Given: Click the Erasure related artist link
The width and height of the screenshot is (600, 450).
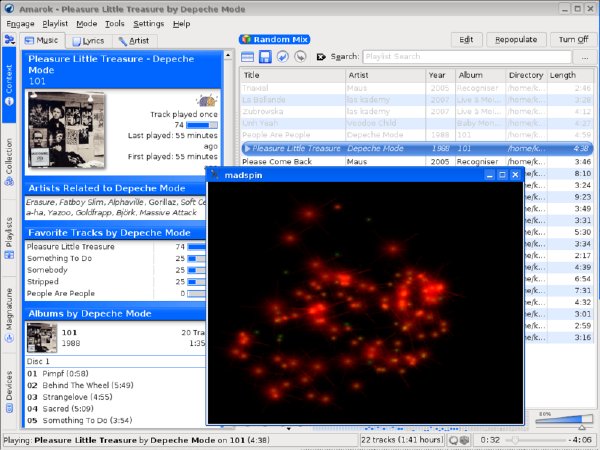Looking at the screenshot, I should [40, 202].
